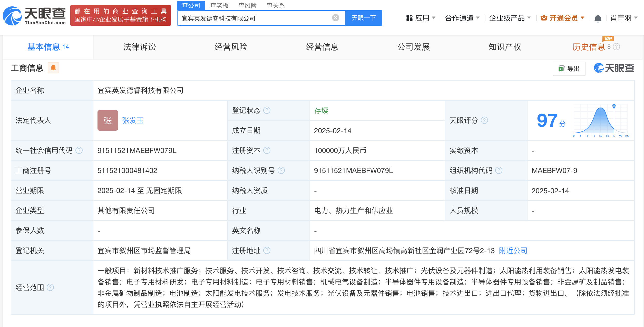This screenshot has width=644, height=327.
Task: Open help icon next to 登记状态
Action: pyautogui.click(x=267, y=110)
